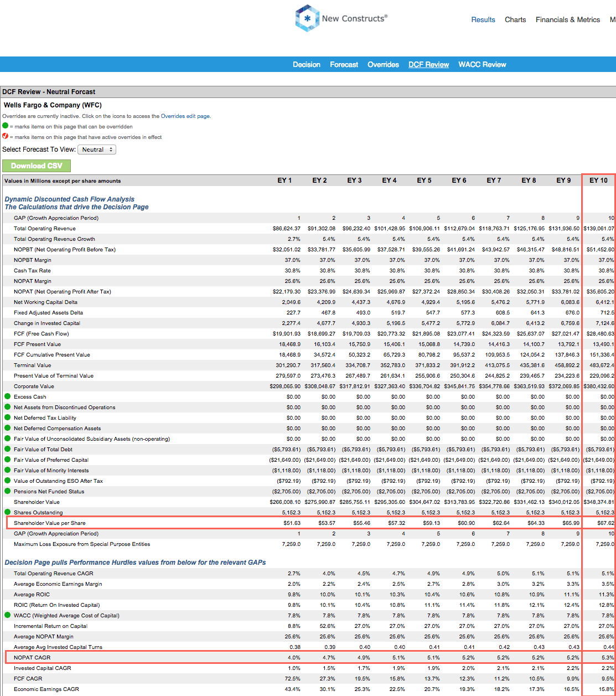Open the Select Forecast To View dropdown

tap(97, 149)
